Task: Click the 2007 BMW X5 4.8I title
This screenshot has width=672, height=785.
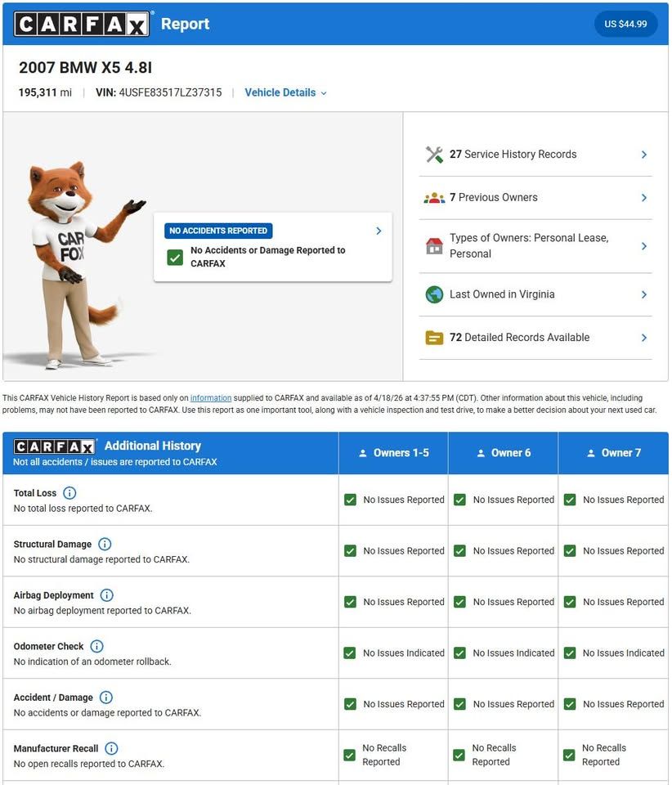Action: 86,68
